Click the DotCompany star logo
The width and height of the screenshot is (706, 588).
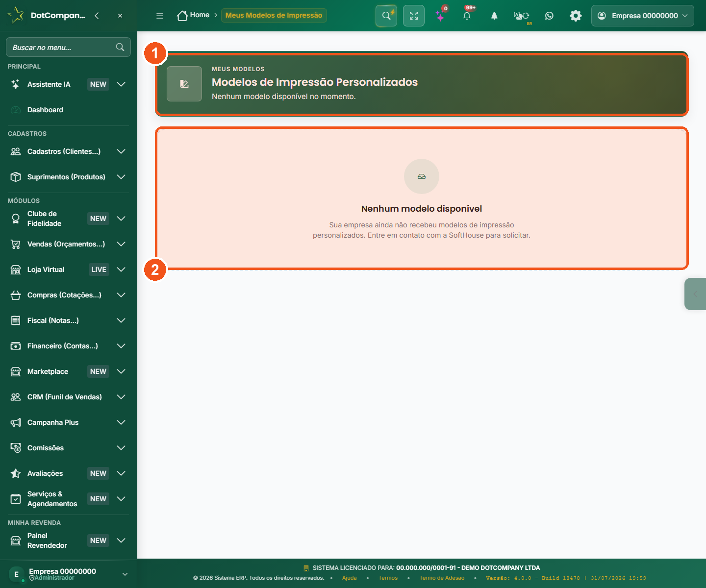[x=16, y=15]
